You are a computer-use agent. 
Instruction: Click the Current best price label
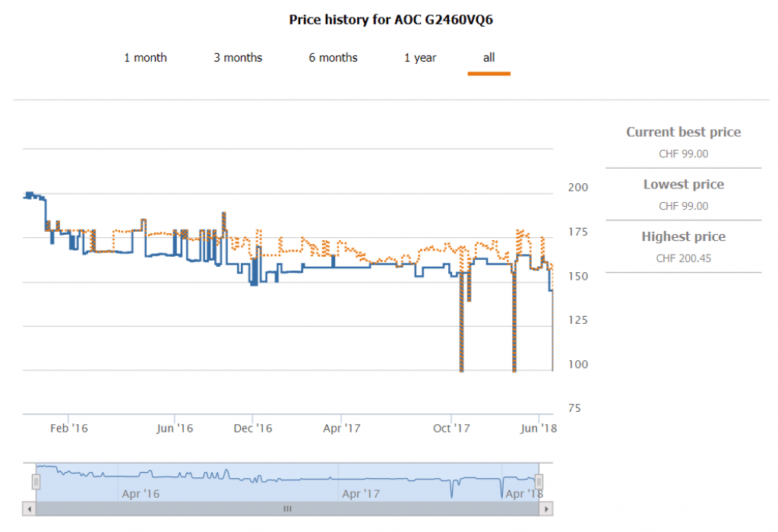683,132
